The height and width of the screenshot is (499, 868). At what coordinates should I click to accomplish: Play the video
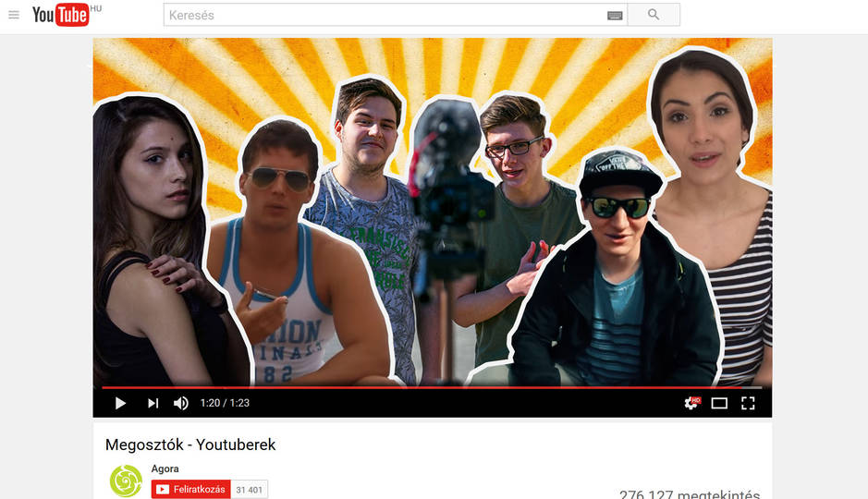(x=120, y=403)
